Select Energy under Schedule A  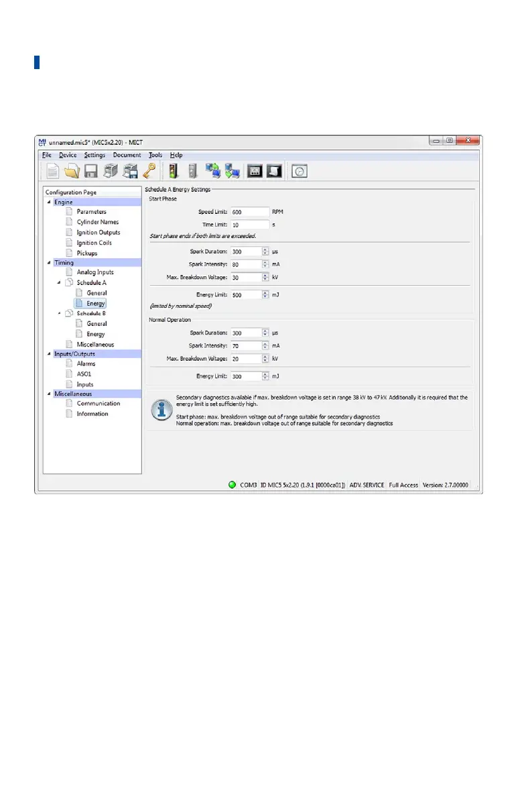[x=96, y=303]
